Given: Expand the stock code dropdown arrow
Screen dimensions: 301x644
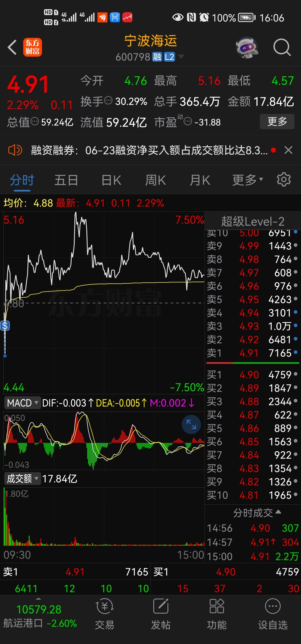Looking at the screenshot, I should [181, 57].
